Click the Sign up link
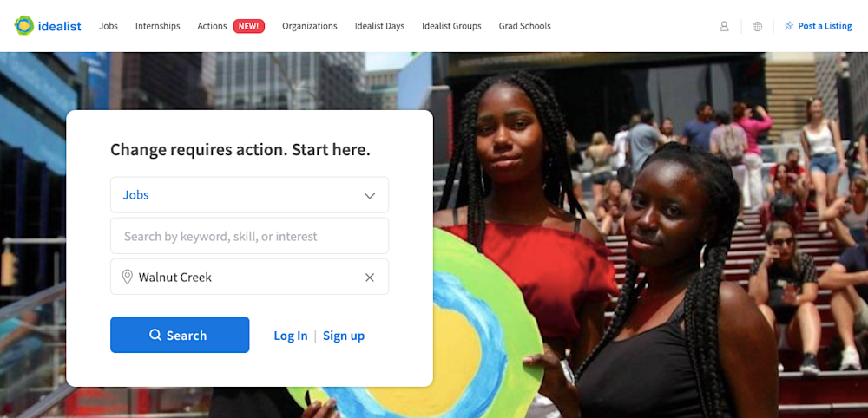Screen dimensions: 868x418 coord(344,336)
